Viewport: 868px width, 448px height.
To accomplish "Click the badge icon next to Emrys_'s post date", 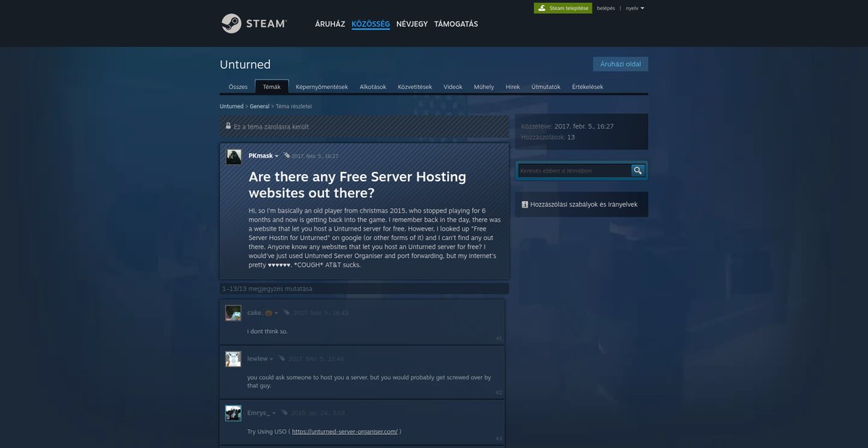I will [x=285, y=413].
